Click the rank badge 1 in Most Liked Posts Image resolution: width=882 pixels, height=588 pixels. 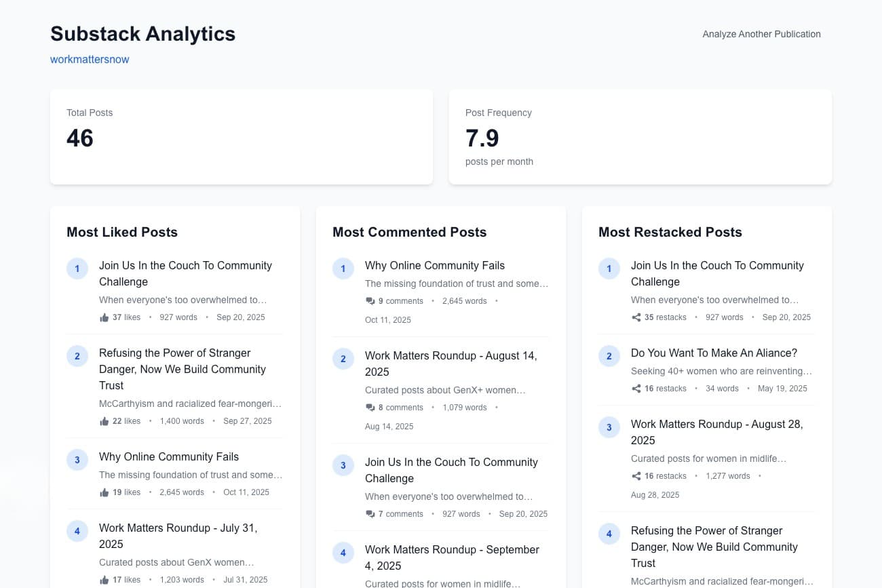click(77, 269)
